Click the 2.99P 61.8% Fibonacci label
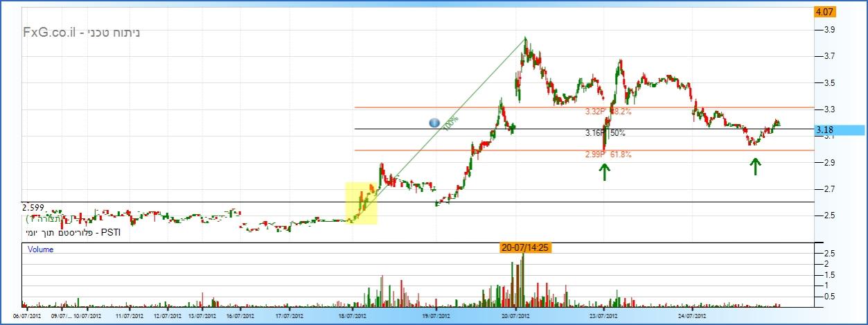 (x=608, y=155)
